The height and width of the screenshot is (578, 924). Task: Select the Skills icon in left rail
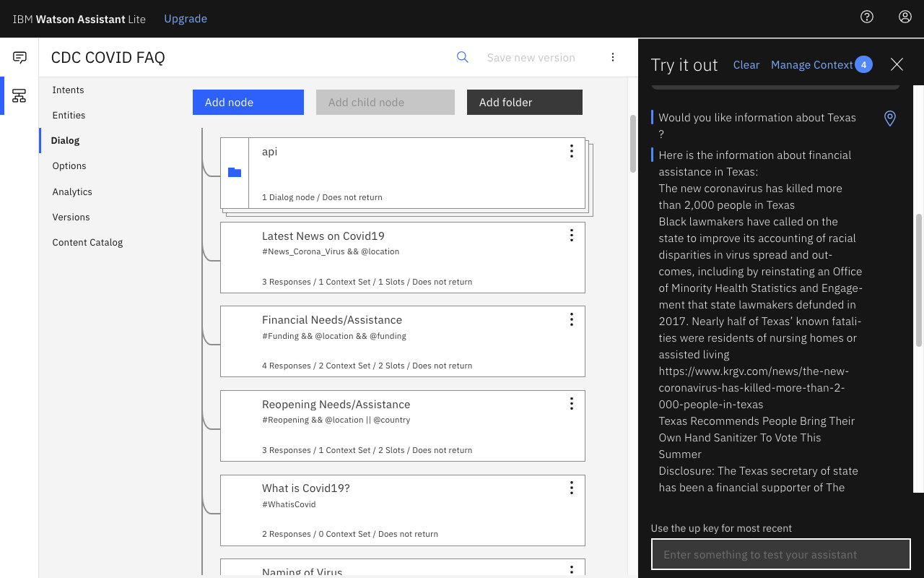click(19, 95)
